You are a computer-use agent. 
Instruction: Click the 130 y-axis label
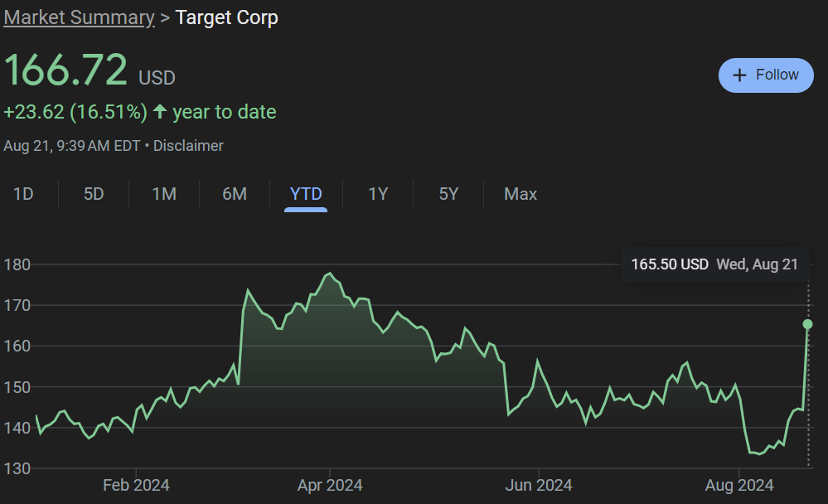tap(17, 468)
